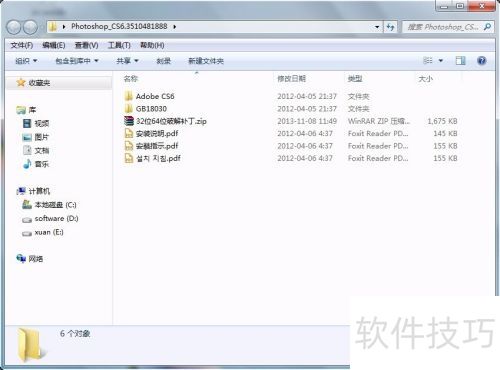This screenshot has width=500, height=370.
Task: Select the Korean-named pdf file icon
Action: (x=129, y=158)
